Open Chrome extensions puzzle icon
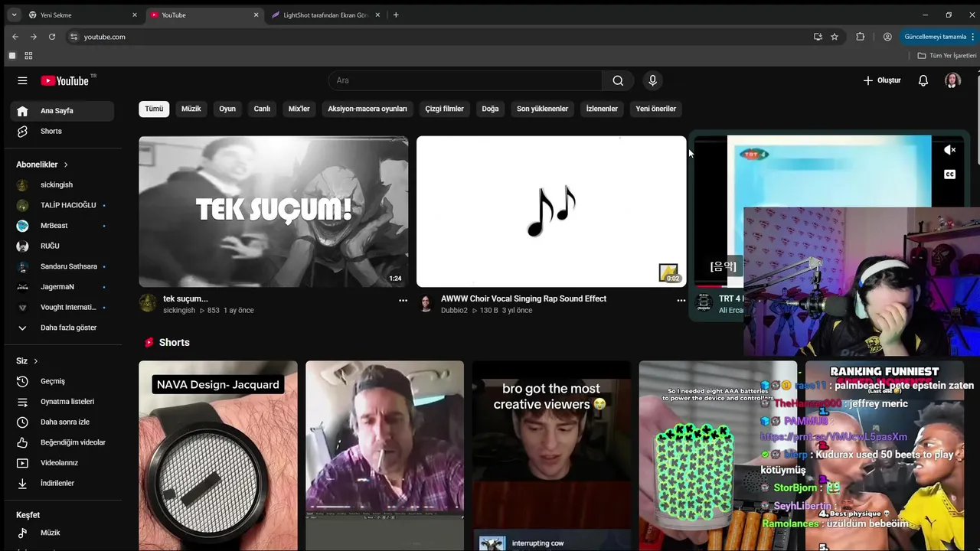Image resolution: width=980 pixels, height=551 pixels. (861, 37)
